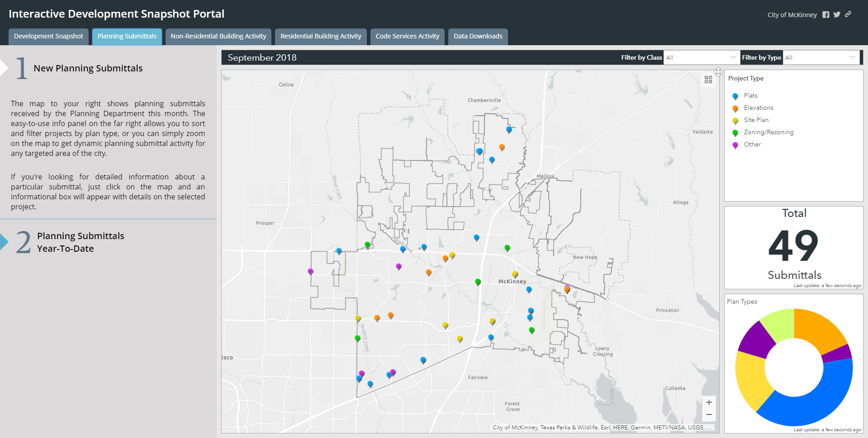Click the Plats legend marker
868x438 pixels.
click(735, 96)
